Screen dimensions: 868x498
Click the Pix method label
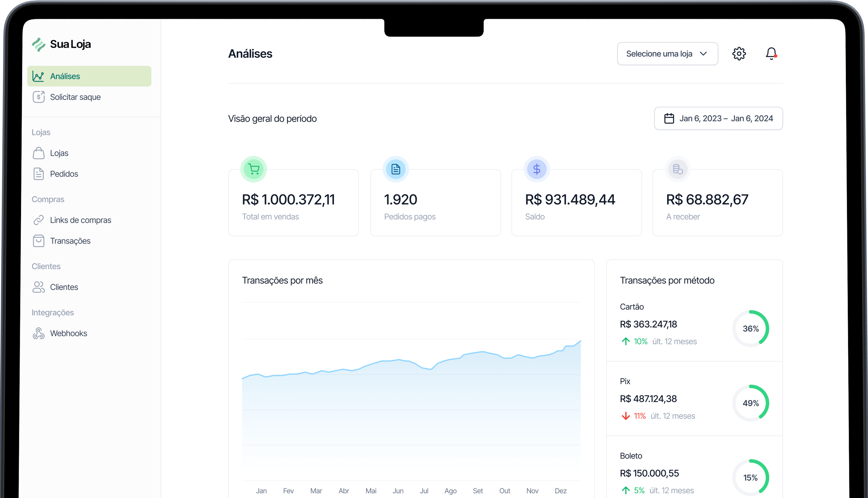tap(625, 381)
